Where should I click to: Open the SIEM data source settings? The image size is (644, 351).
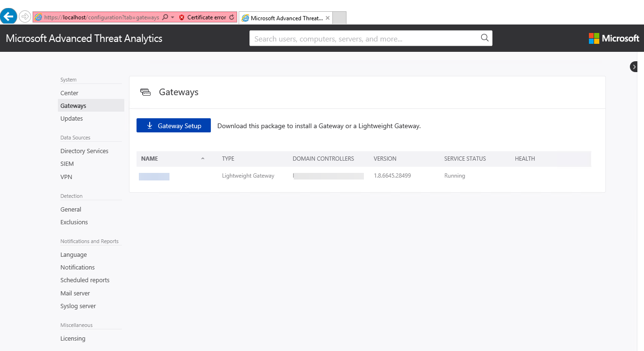67,164
